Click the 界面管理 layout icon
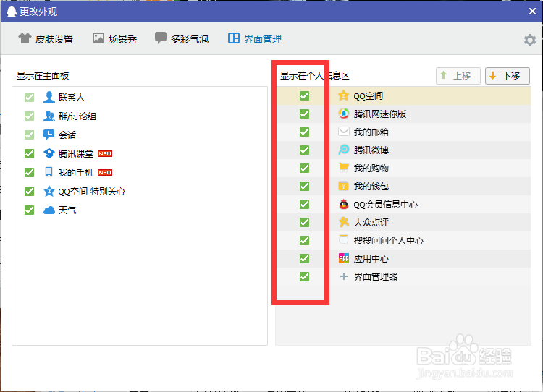The width and height of the screenshot is (543, 392). pos(234,38)
